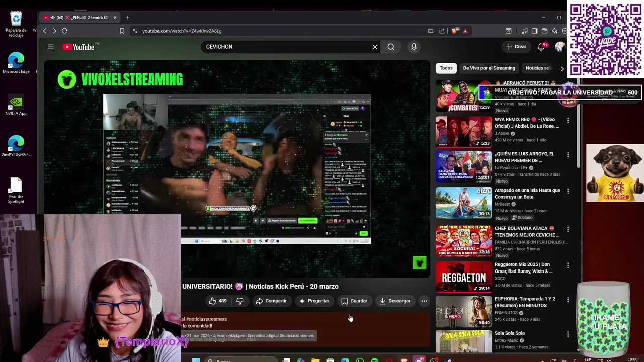Image resolution: width=644 pixels, height=362 pixels.
Task: Save the video with Guardar
Action: pos(354,301)
